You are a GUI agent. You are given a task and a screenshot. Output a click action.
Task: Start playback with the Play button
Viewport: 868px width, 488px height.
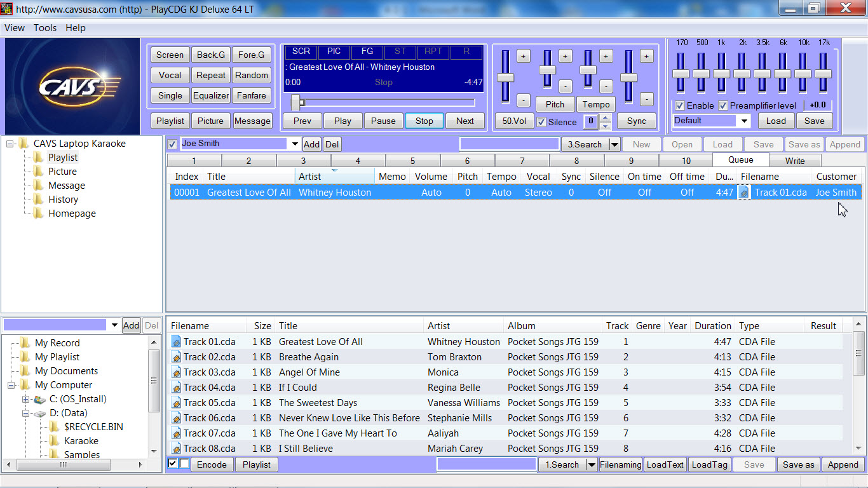click(342, 121)
